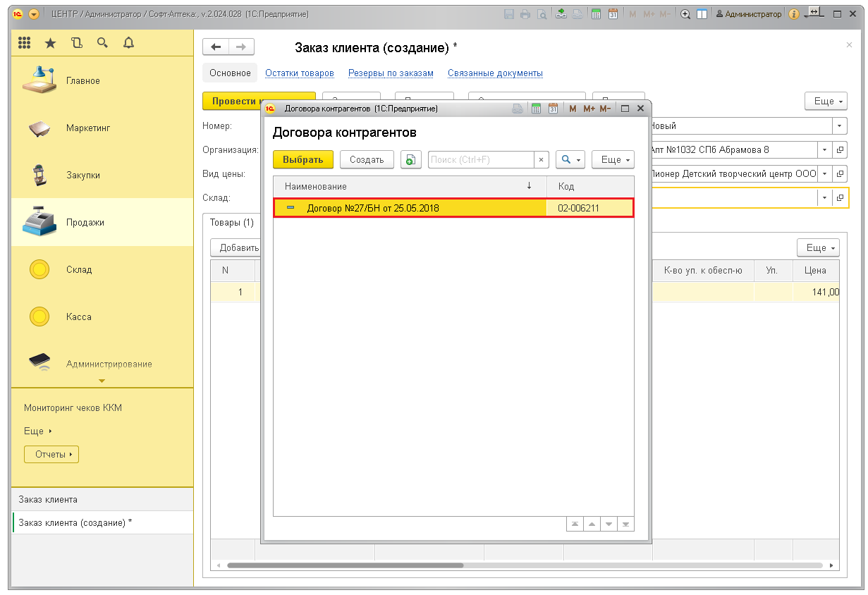The width and height of the screenshot is (868, 595).
Task: Open the sections menu grid icon
Action: [25, 44]
